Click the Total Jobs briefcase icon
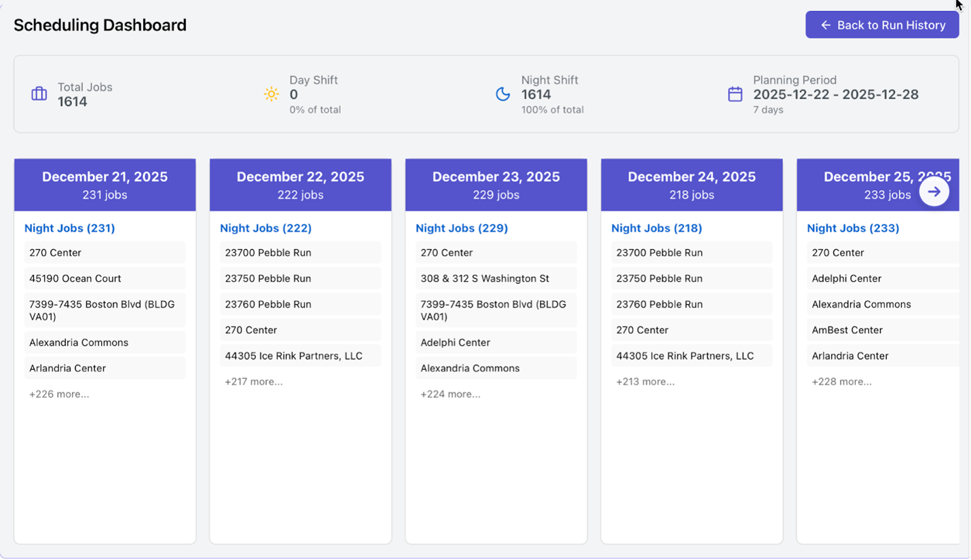 click(x=39, y=94)
